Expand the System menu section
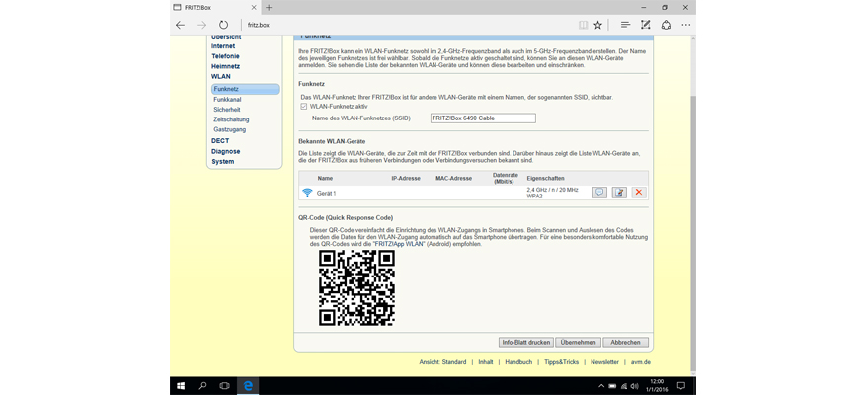 [x=223, y=162]
